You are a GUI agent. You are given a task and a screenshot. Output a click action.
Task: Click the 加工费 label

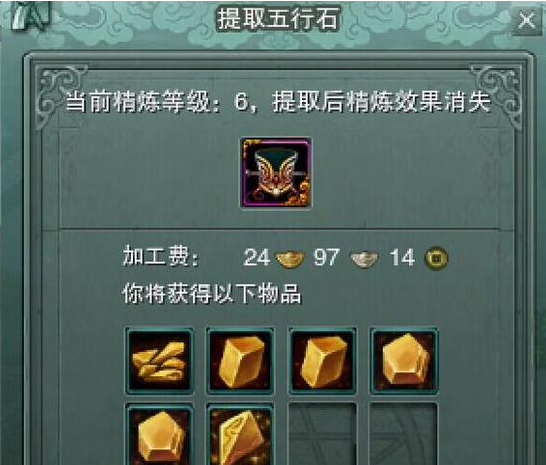(x=161, y=256)
